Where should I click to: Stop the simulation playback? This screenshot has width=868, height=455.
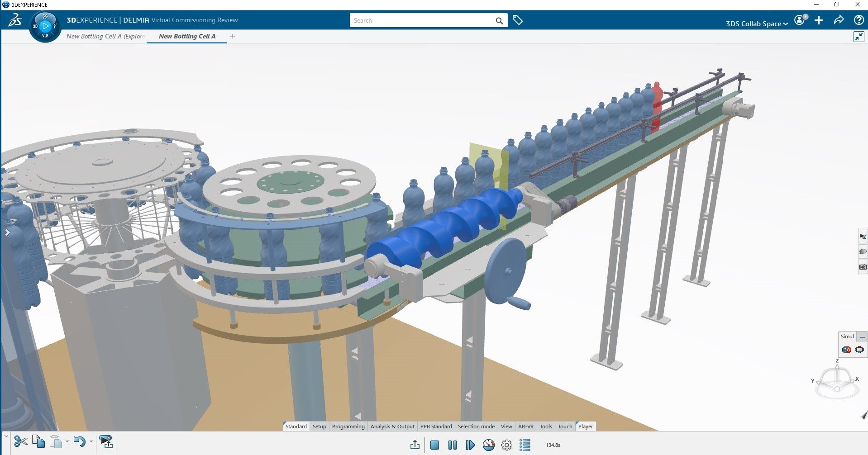coord(434,445)
